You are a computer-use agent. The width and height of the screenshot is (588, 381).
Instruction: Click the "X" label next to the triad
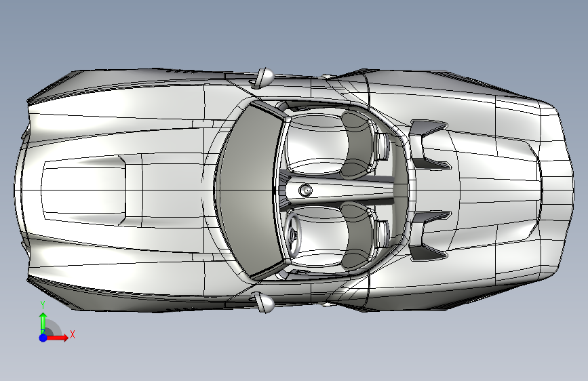click(x=73, y=334)
